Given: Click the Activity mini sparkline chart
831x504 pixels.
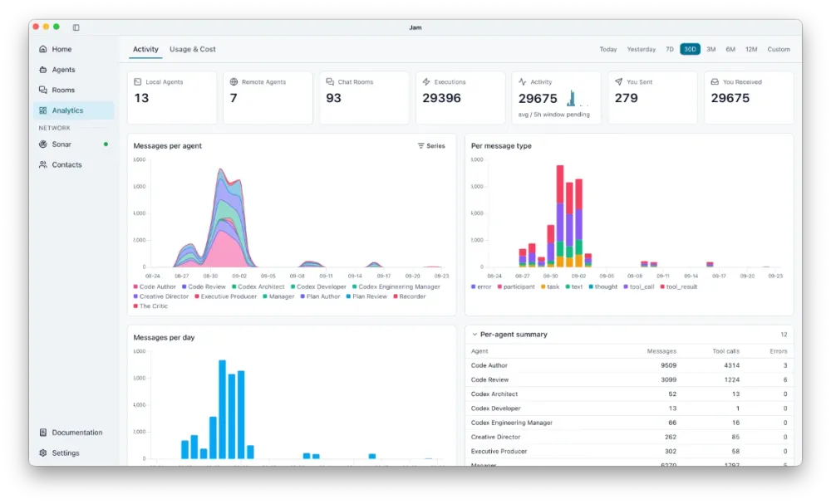Looking at the screenshot, I should tap(577, 99).
